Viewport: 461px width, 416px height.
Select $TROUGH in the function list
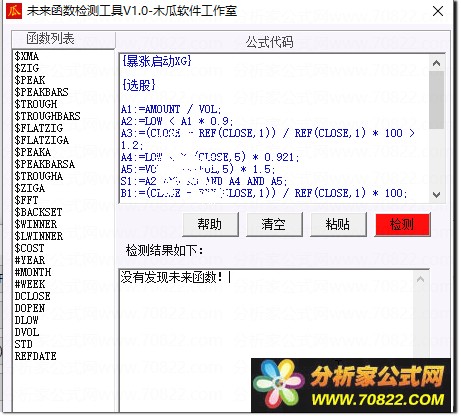(x=36, y=104)
